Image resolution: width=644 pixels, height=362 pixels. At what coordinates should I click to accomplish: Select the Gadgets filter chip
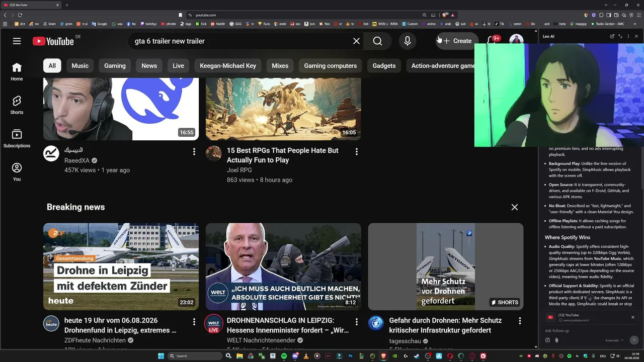[384, 66]
